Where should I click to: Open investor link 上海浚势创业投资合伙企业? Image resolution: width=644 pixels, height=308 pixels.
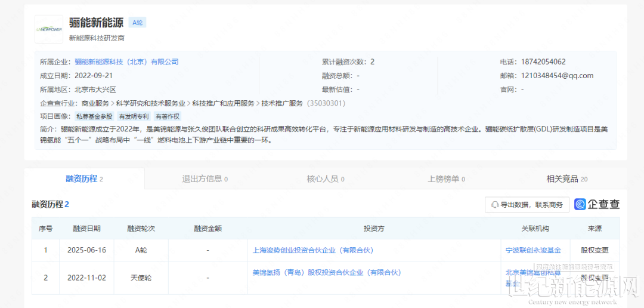(313, 250)
